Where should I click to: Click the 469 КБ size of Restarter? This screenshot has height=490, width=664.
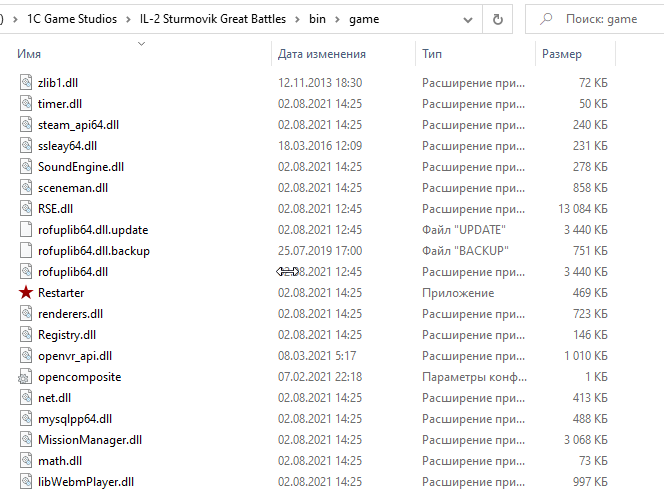[590, 293]
